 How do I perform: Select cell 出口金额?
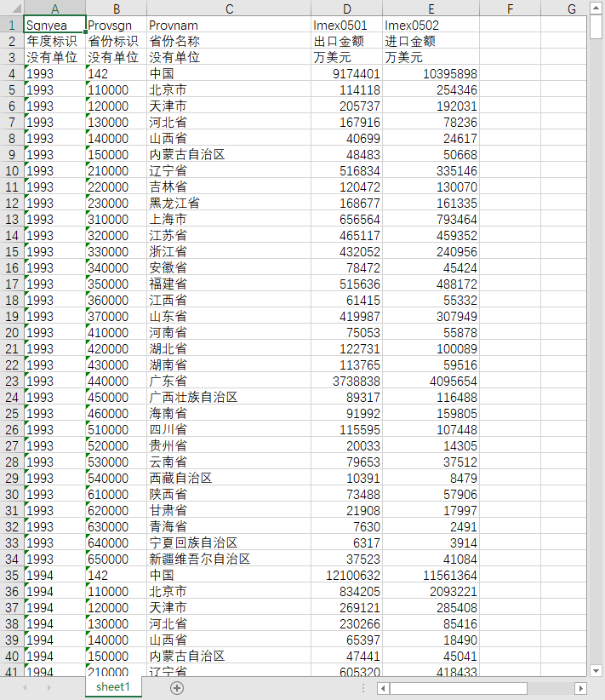[x=346, y=41]
